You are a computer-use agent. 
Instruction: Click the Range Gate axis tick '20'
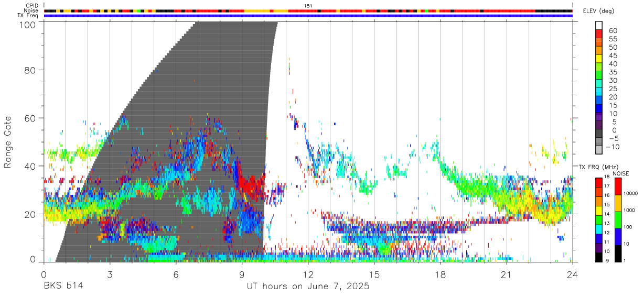(30, 214)
